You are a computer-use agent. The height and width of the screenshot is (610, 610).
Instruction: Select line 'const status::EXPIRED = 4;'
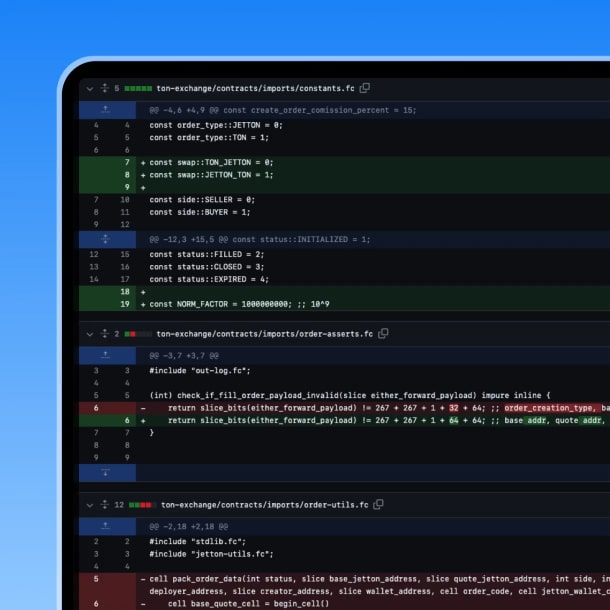[x=209, y=279]
